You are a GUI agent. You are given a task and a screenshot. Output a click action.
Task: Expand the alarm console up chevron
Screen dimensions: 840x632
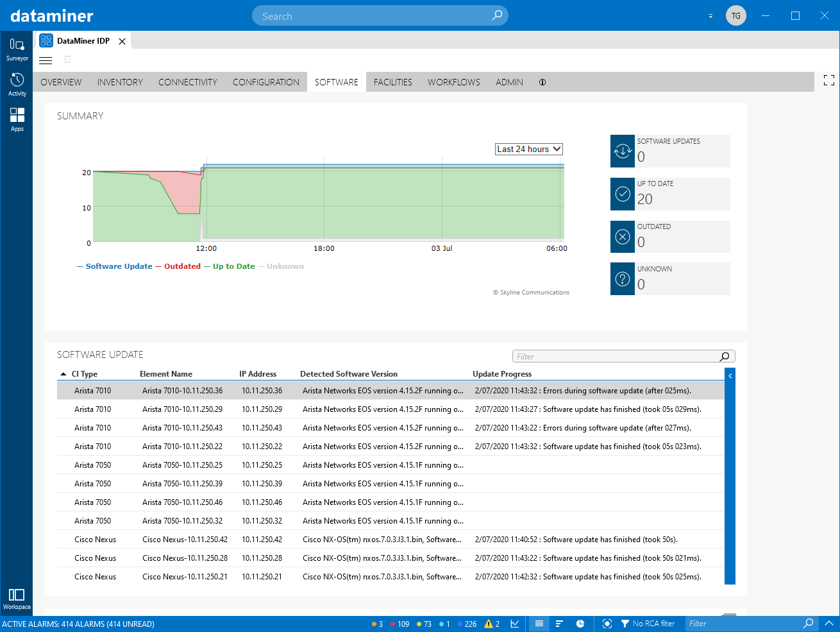point(828,623)
